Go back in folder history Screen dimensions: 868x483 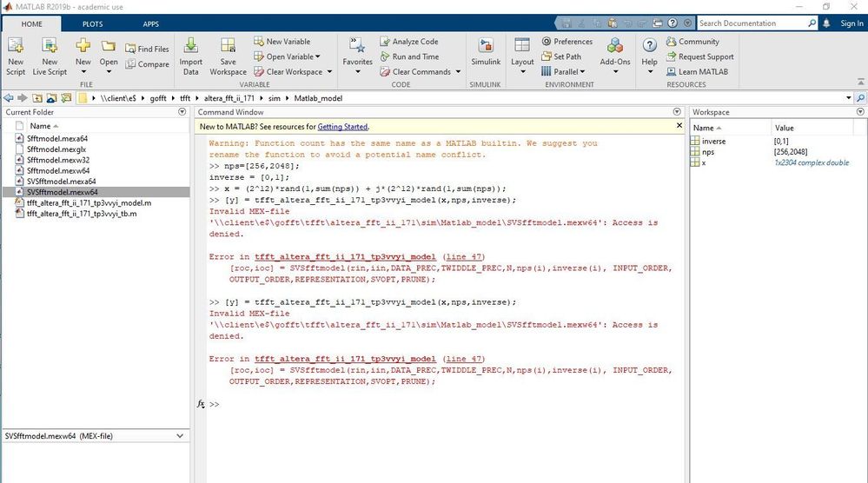coord(9,98)
